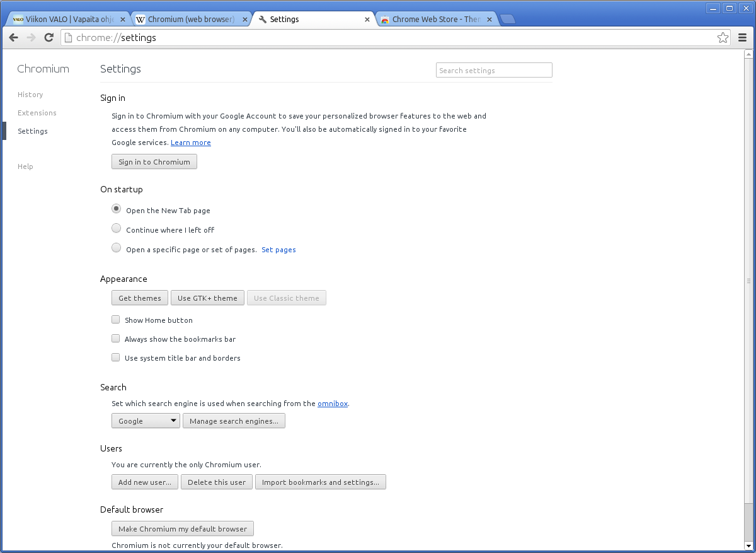Click the Default browser section heading

[132, 509]
